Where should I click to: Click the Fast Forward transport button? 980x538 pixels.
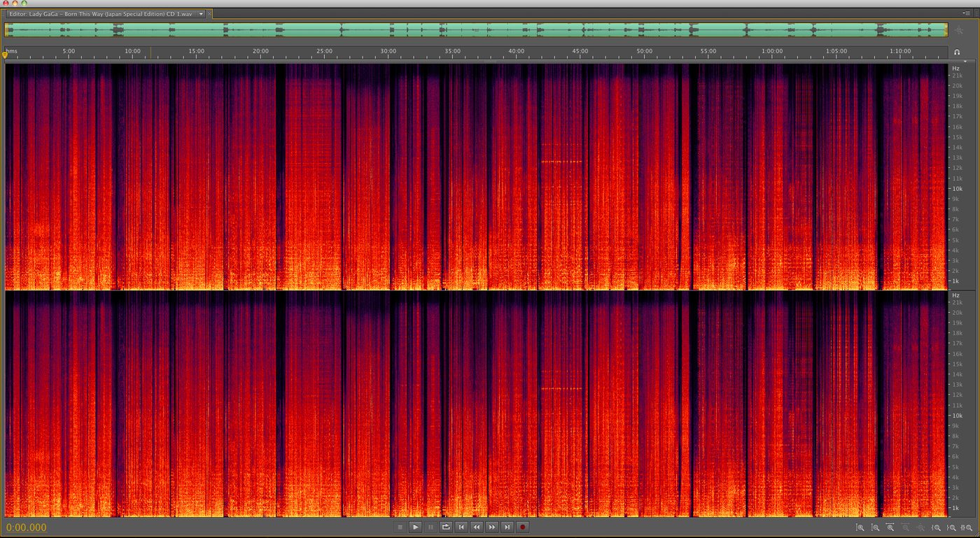click(x=492, y=527)
